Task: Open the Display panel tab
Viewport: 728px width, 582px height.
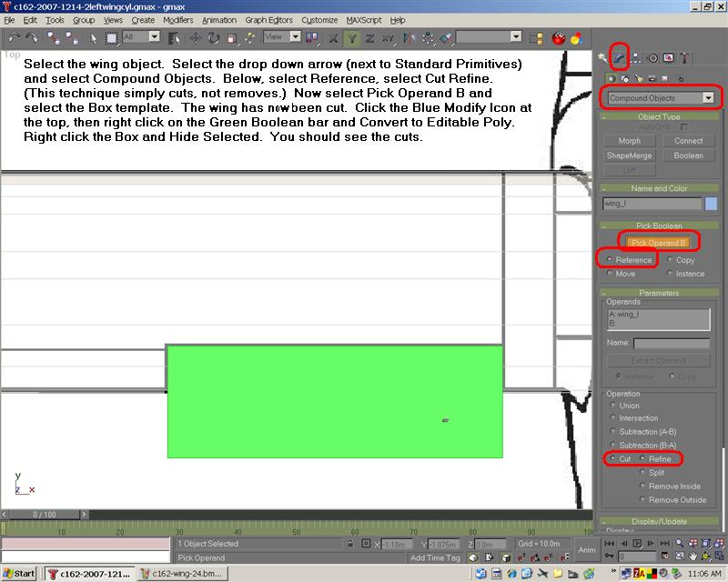Action: [669, 58]
